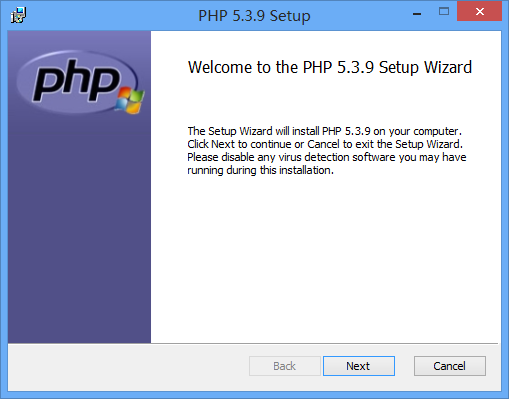The image size is (509, 399).
Task: Click the 'Welcome to the PHP 5.3.9 Setup Wizard' heading
Action: [x=330, y=67]
